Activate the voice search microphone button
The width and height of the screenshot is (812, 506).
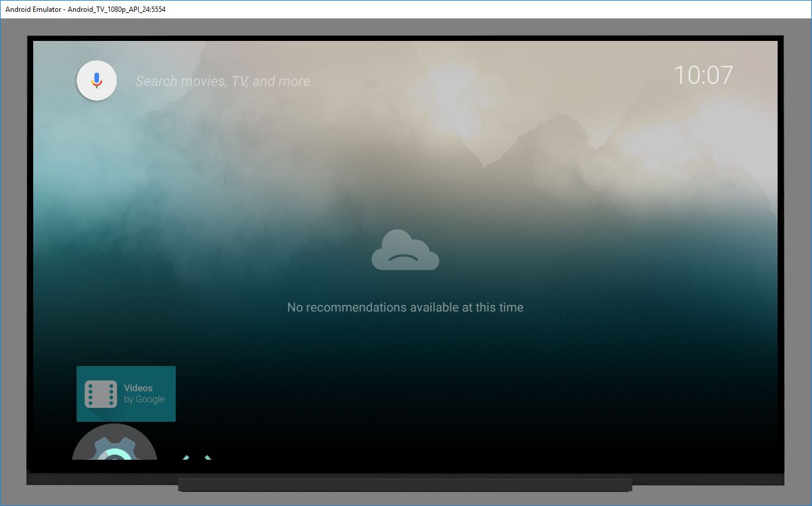click(x=97, y=80)
